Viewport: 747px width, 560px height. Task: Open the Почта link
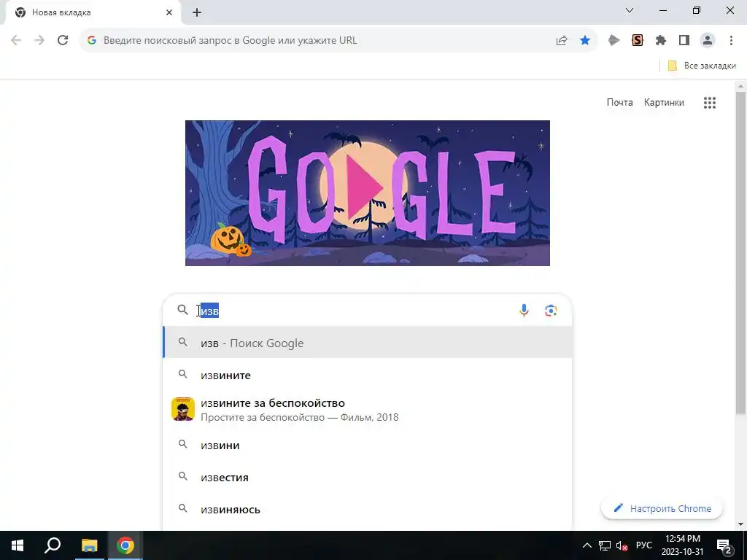coord(619,102)
